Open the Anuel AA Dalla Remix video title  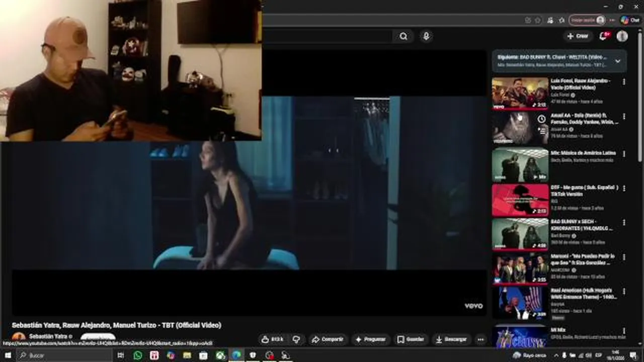(x=584, y=119)
